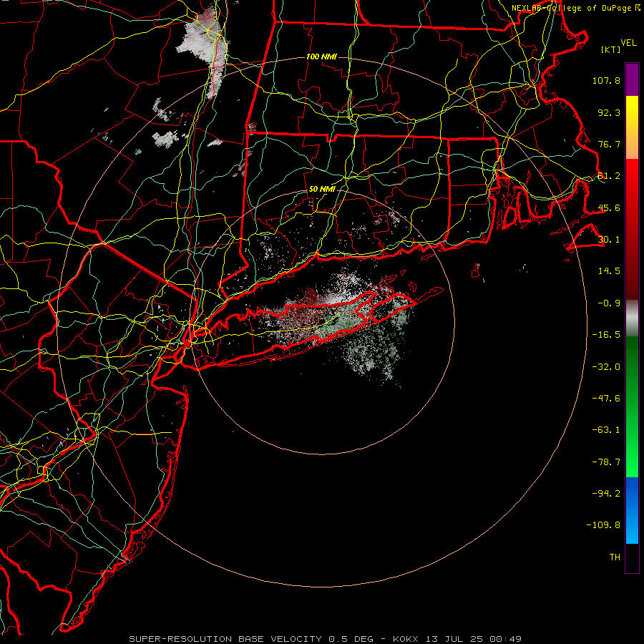This screenshot has height=644, width=644.
Task: Click the -109.8 velocity scale value
Action: [x=603, y=525]
